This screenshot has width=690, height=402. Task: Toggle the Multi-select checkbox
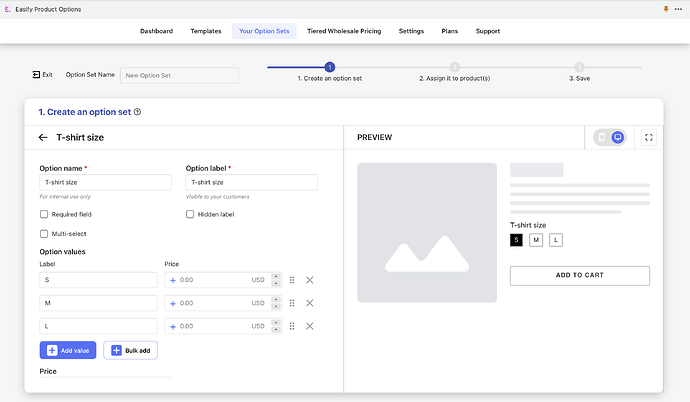pyautogui.click(x=44, y=233)
